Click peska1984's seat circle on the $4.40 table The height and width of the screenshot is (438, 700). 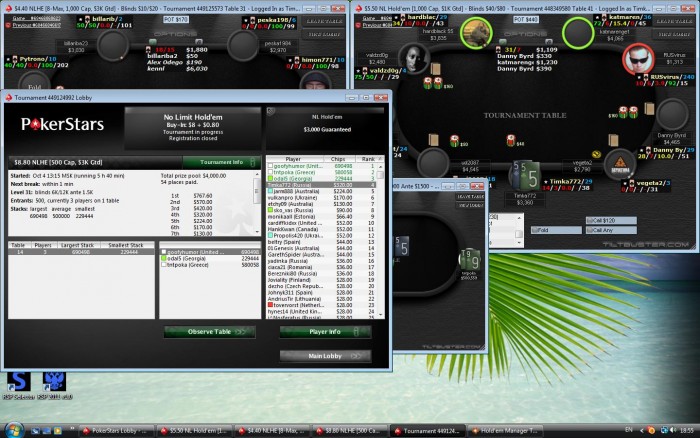pos(242,45)
